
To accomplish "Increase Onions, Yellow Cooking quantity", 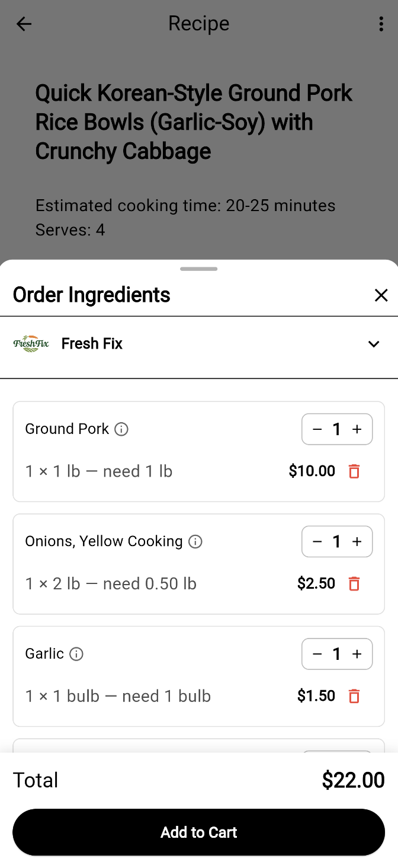I will point(357,541).
